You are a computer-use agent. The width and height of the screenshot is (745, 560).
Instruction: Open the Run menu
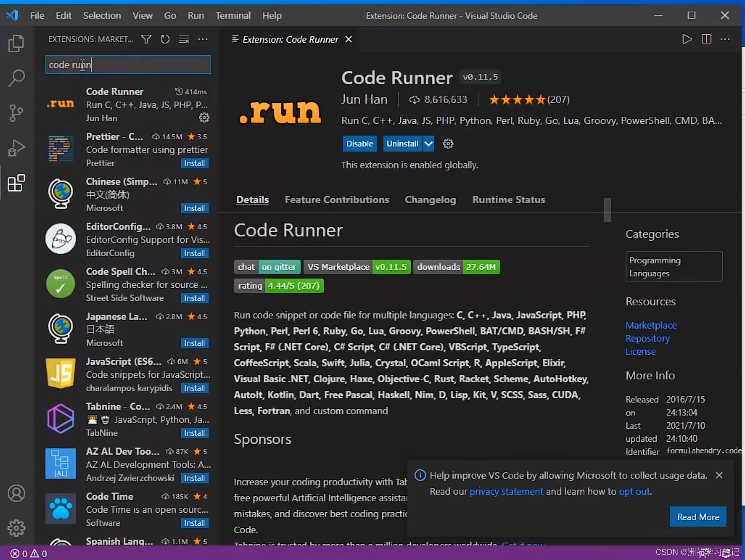[x=196, y=16]
